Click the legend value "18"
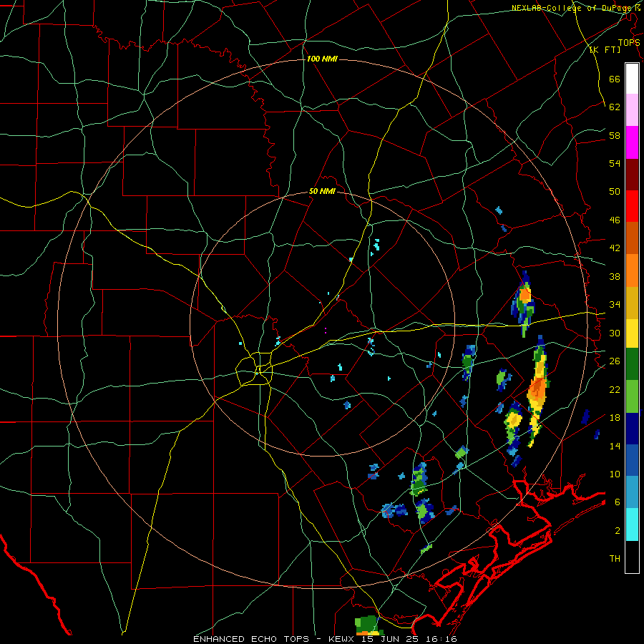This screenshot has width=644, height=644. 615,418
